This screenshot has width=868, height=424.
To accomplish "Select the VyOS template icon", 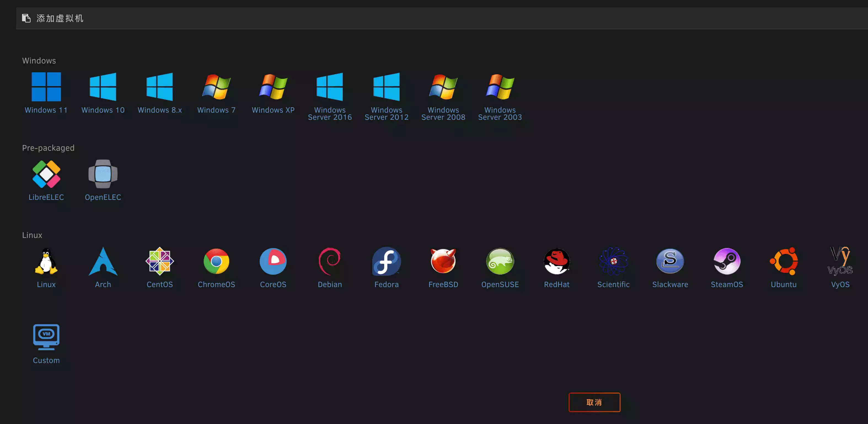I will pos(840,261).
